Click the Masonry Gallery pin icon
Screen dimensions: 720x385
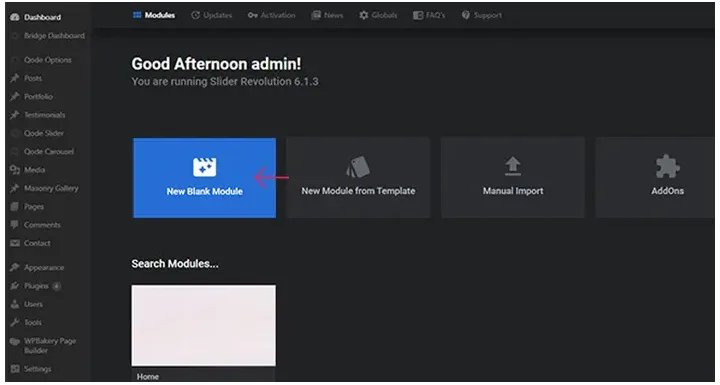pos(15,188)
